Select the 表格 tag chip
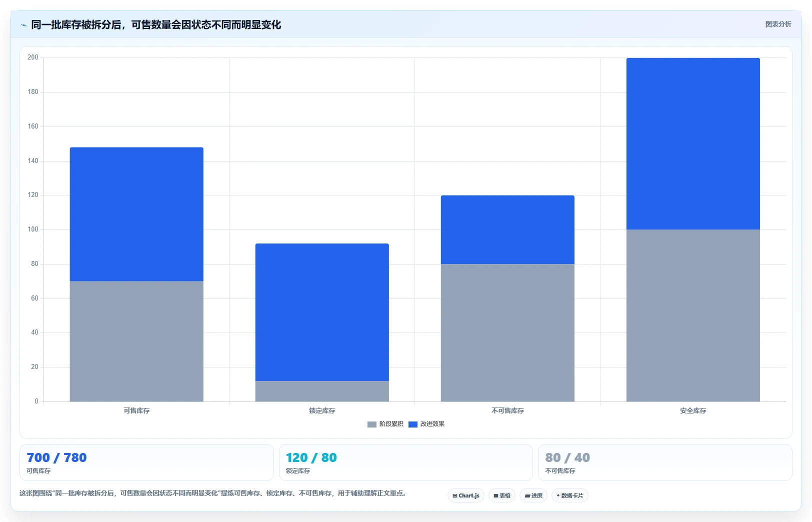812x522 pixels. point(502,495)
